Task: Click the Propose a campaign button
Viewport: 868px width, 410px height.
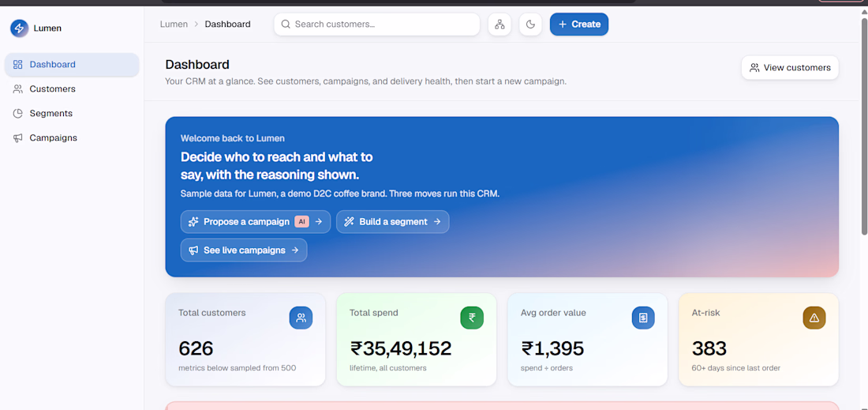Action: click(x=255, y=222)
